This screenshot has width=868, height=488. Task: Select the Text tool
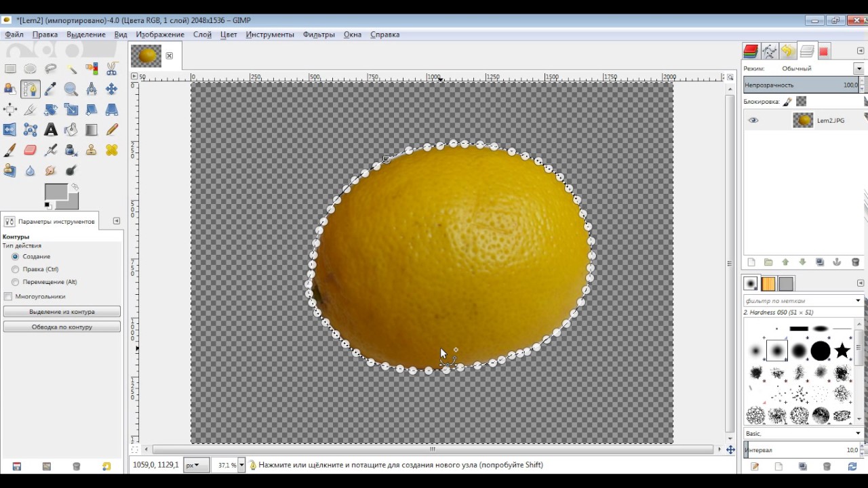(51, 129)
